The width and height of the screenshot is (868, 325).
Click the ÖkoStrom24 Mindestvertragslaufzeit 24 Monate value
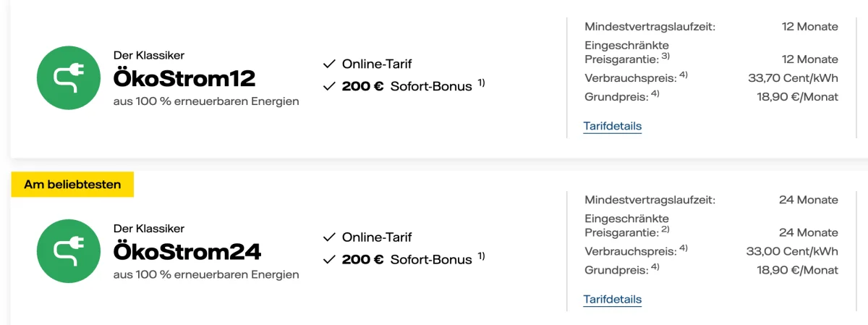click(x=810, y=200)
